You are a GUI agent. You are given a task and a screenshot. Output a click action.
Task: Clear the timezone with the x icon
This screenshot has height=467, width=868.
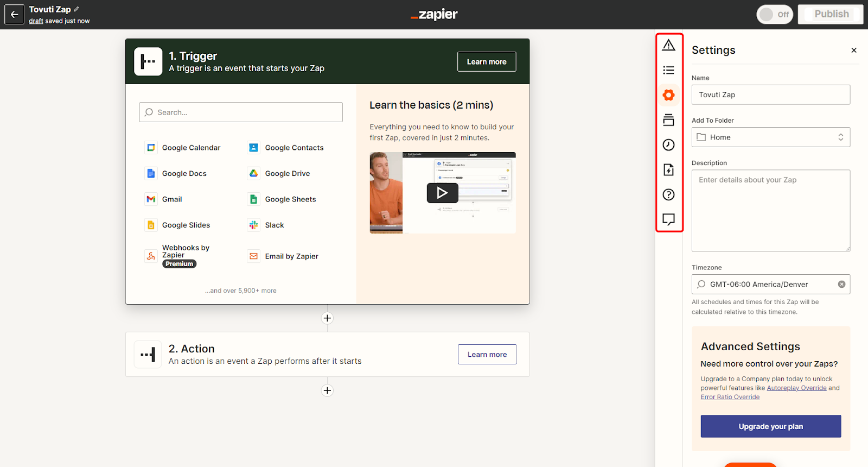pos(841,284)
